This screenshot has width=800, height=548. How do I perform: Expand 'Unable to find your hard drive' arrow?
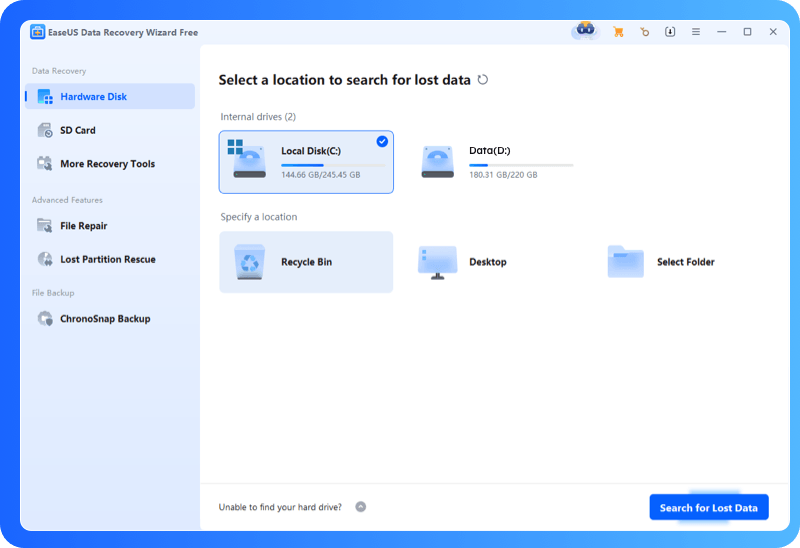(x=361, y=507)
